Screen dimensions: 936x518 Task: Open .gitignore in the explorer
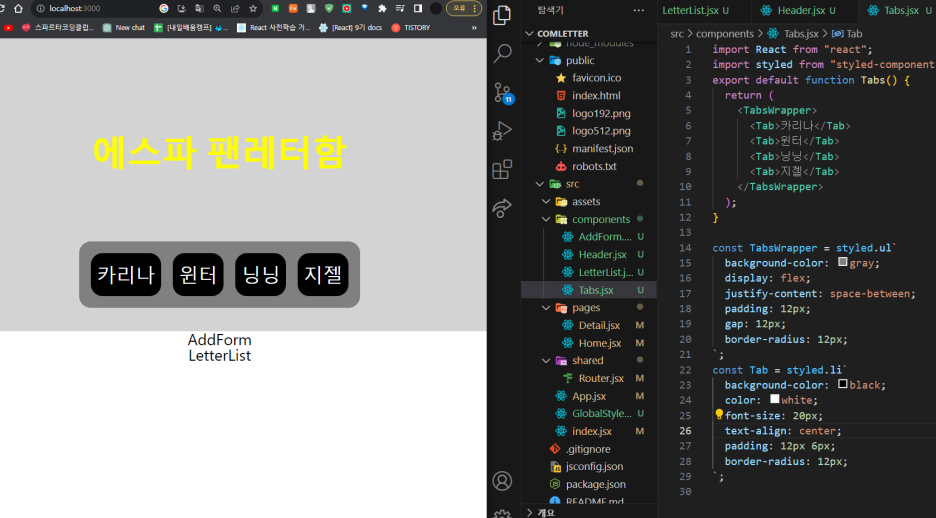[x=589, y=449]
